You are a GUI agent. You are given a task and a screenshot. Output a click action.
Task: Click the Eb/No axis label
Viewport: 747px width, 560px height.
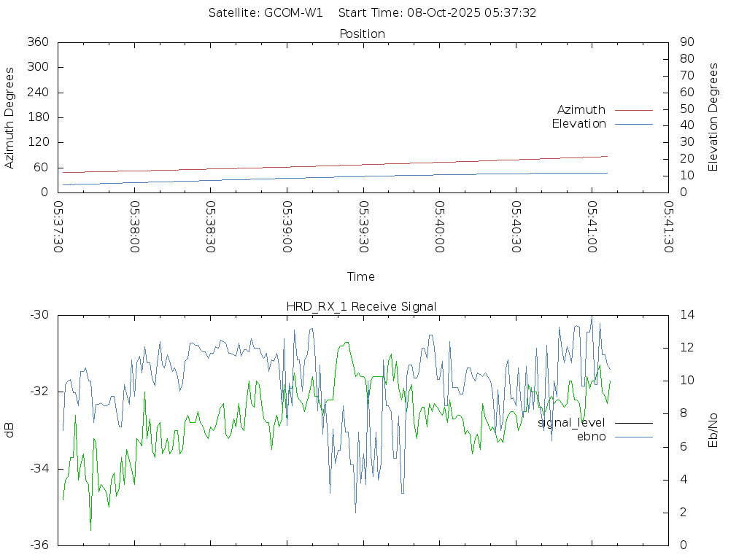713,429
